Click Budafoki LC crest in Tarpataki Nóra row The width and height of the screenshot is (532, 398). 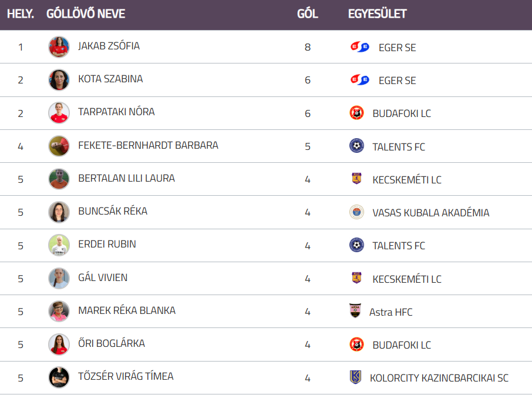coord(356,113)
